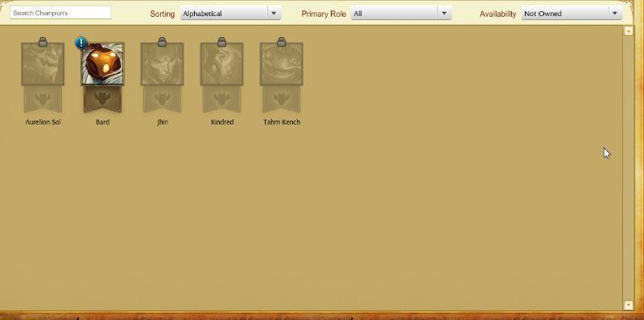Click the lock icon above Jhin
This screenshot has width=644, height=320.
pos(163,42)
